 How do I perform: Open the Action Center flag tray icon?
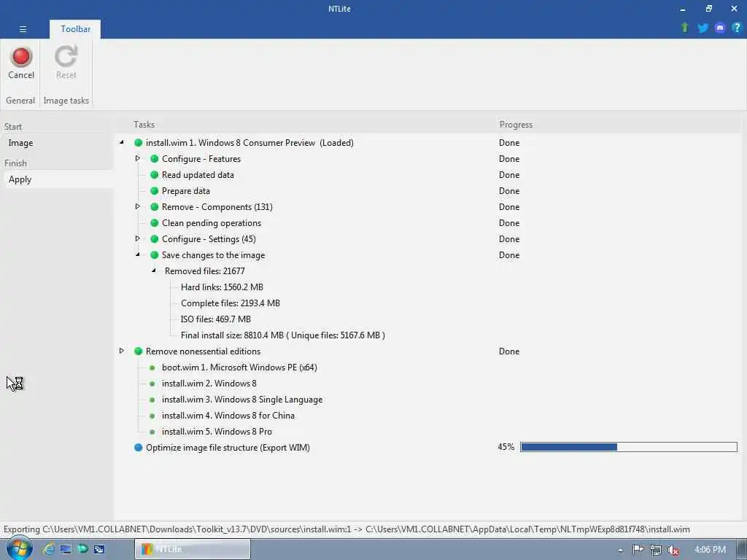(x=638, y=550)
